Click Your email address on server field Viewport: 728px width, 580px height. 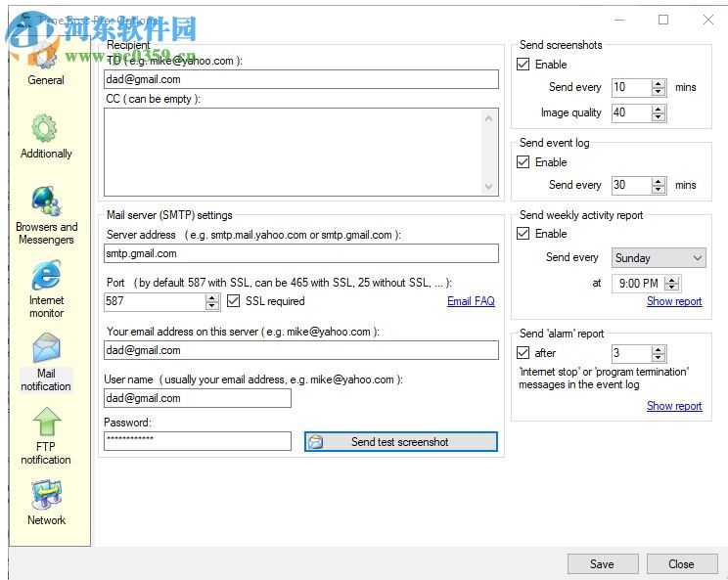coord(301,350)
